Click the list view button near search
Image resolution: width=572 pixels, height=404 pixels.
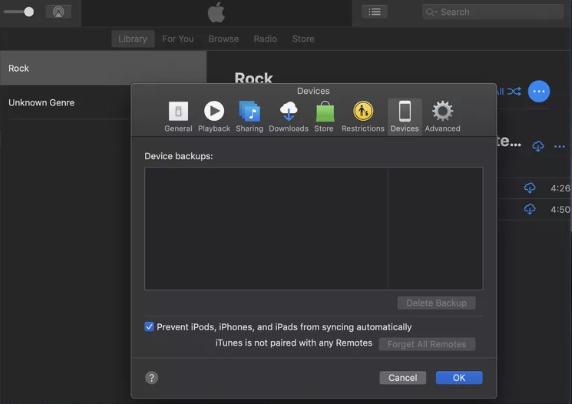tap(374, 12)
